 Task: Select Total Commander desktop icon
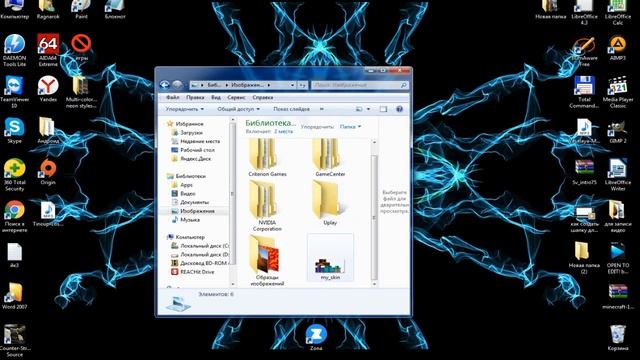click(x=584, y=92)
